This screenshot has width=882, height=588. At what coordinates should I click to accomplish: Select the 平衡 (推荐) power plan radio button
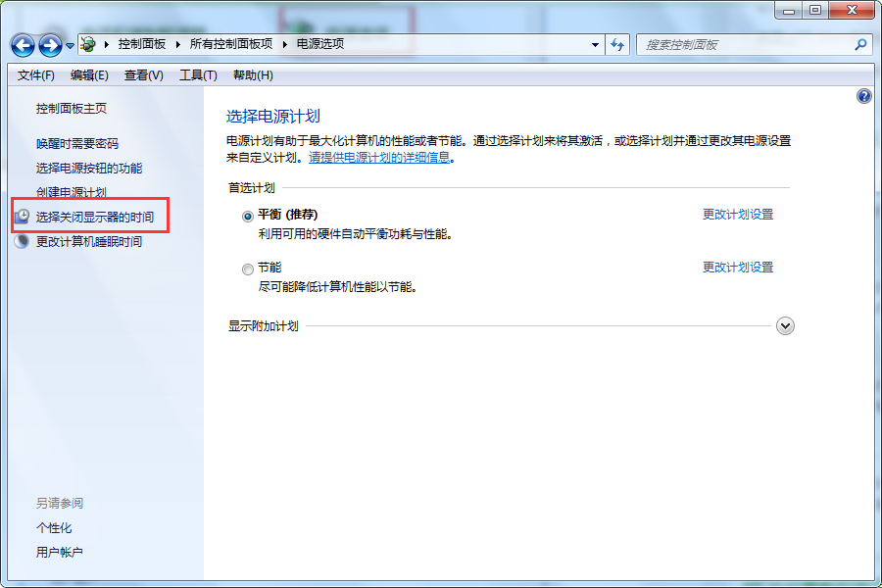coord(247,216)
